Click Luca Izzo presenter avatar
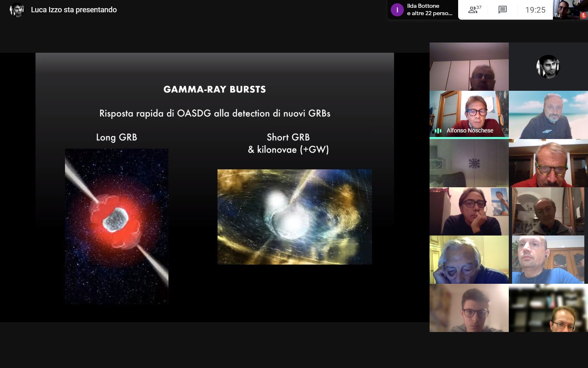The image size is (588, 368). (x=17, y=10)
